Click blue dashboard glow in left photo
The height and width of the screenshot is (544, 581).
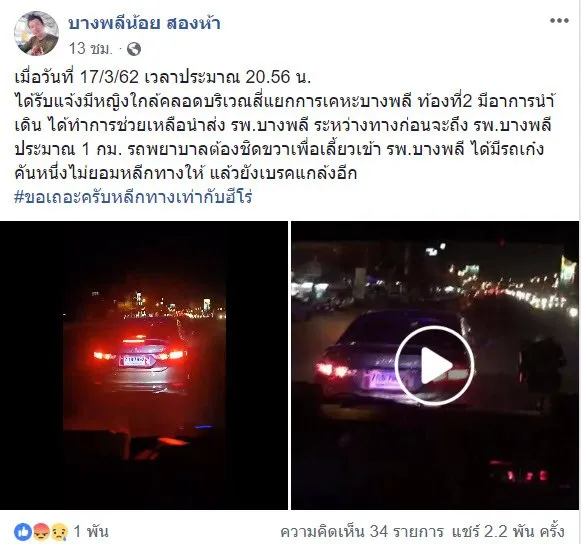(204, 427)
